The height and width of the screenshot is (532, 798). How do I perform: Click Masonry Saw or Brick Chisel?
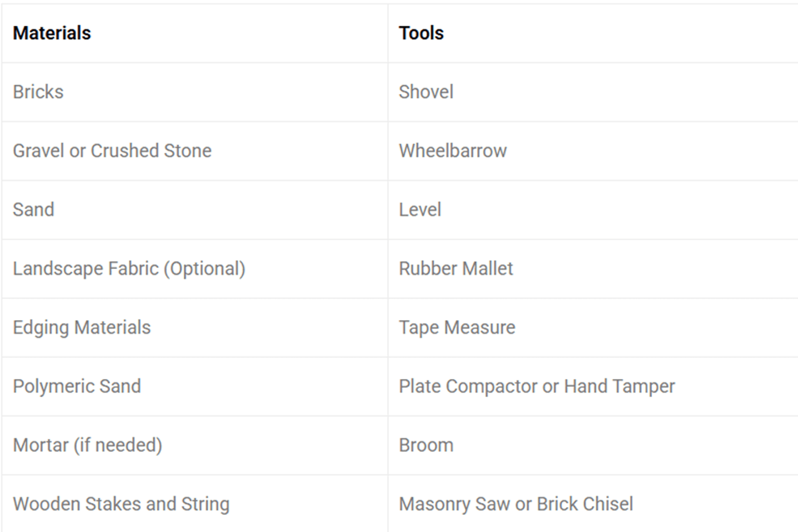(516, 504)
